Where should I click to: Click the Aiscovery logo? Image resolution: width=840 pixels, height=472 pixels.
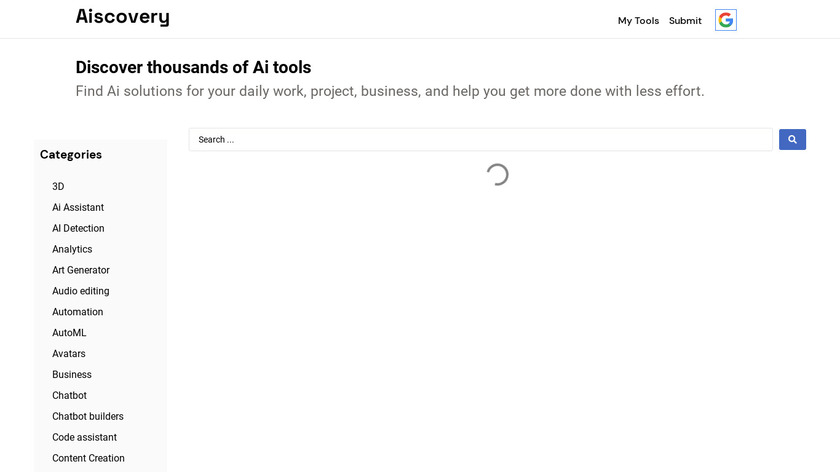click(122, 17)
